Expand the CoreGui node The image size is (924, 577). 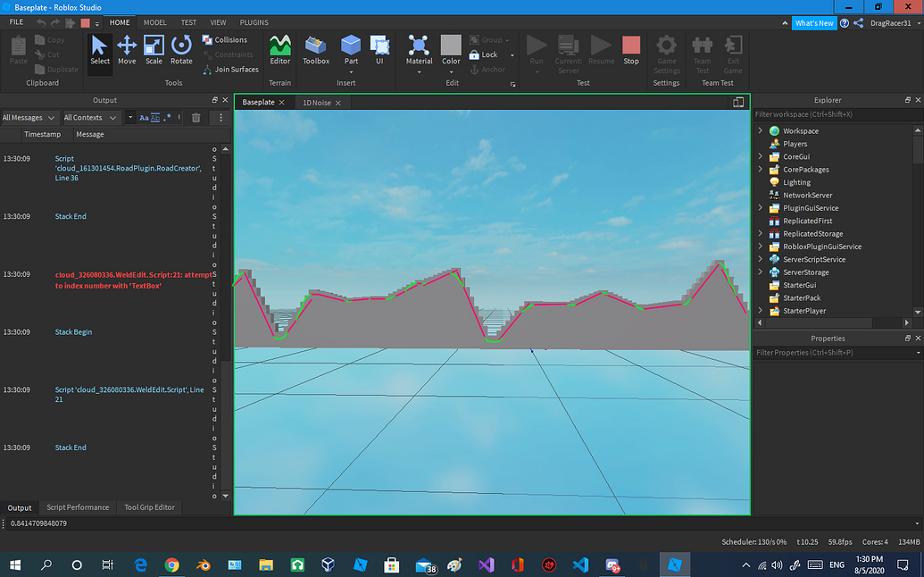pos(760,157)
